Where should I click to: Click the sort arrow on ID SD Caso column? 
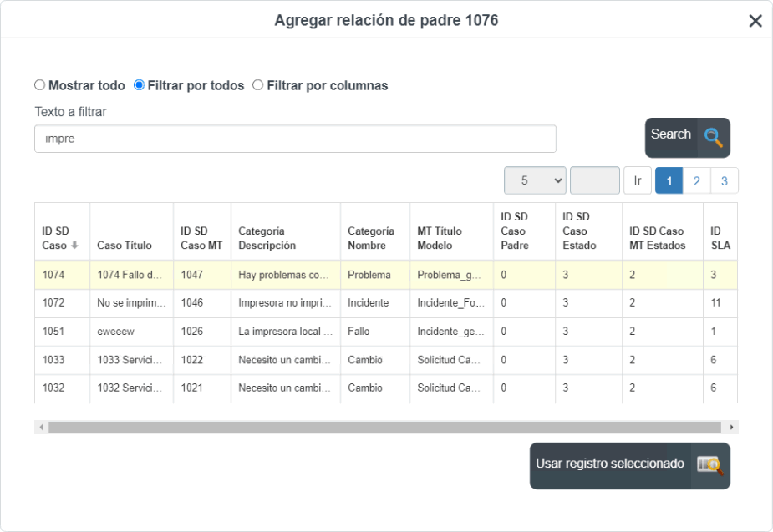[x=74, y=245]
